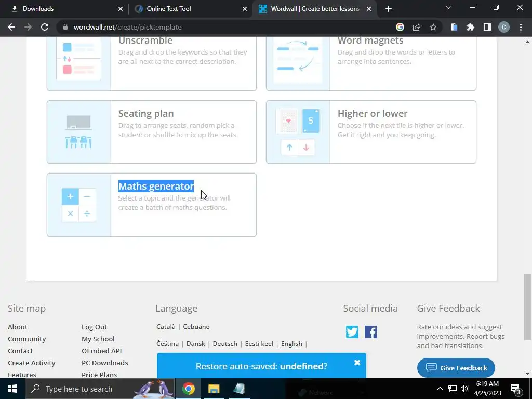
Task: Open the Chrome profile avatar
Action: coord(504,27)
